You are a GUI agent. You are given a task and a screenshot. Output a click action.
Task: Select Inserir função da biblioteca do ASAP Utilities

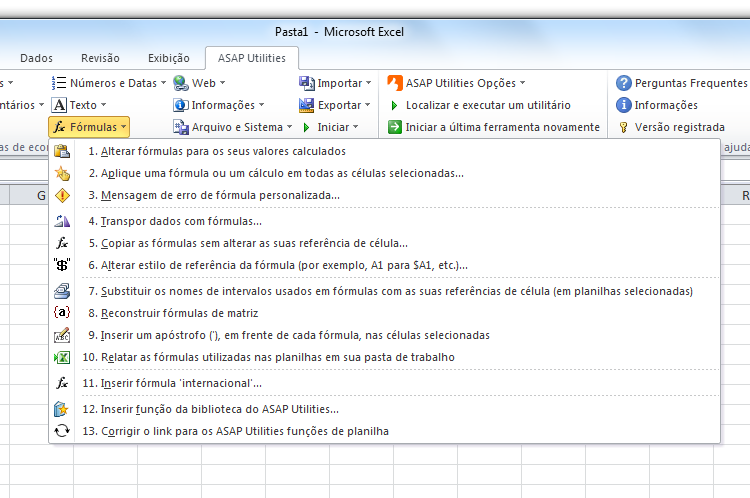(385, 409)
